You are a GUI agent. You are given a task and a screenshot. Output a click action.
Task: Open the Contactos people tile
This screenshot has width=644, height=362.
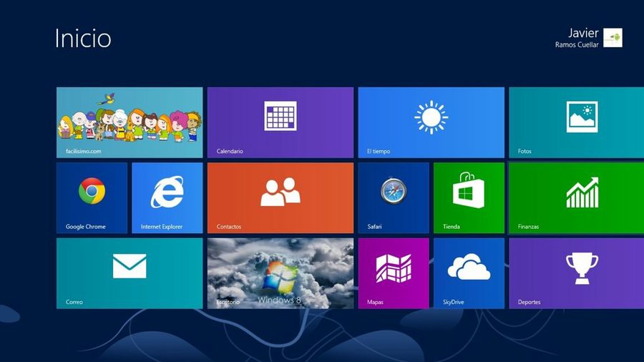click(x=280, y=197)
